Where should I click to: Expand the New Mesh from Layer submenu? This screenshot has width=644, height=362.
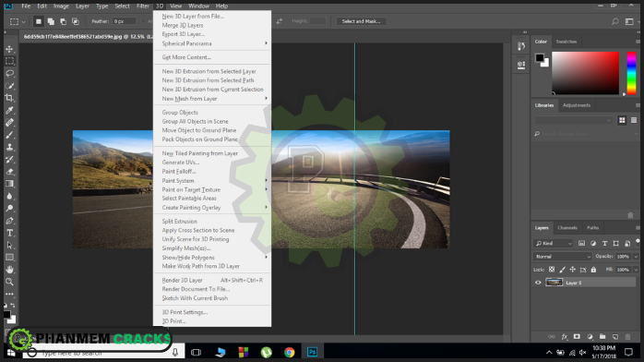point(212,99)
